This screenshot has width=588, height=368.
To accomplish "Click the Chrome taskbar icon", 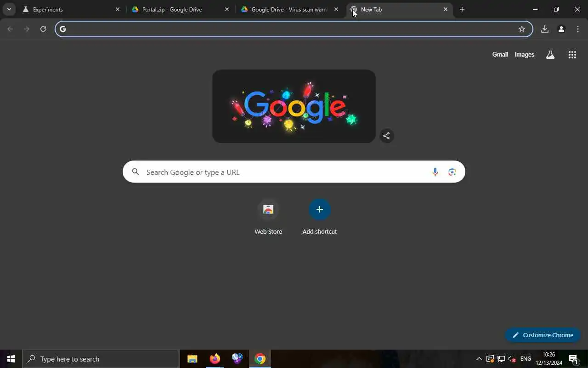I will 260,359.
